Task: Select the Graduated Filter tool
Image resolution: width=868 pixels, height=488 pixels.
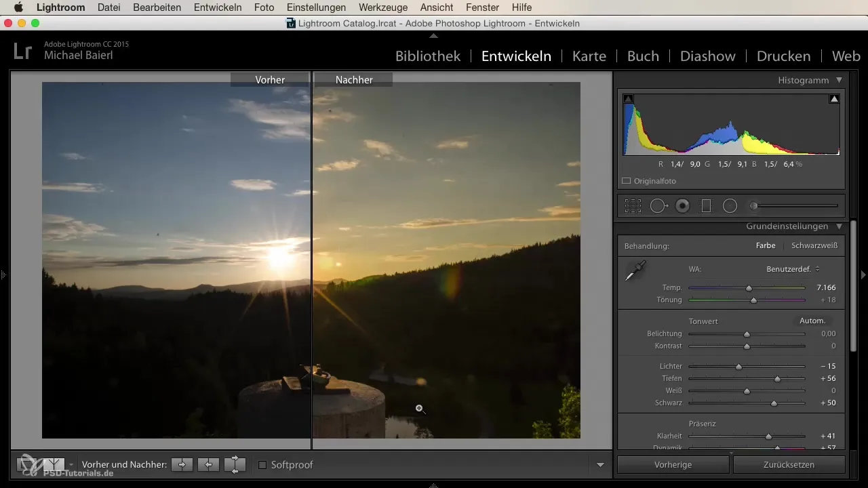Action: (x=706, y=206)
